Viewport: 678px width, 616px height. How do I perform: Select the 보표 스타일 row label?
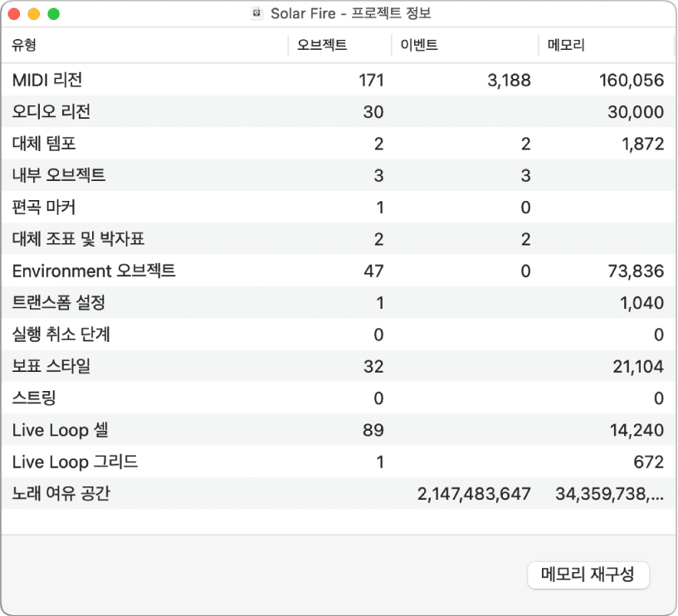(51, 366)
